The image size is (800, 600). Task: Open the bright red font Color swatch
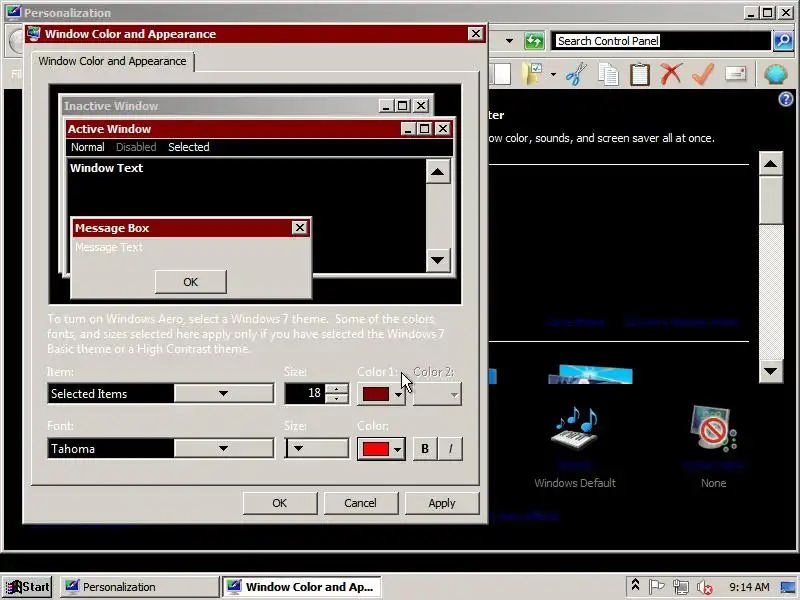(x=382, y=449)
